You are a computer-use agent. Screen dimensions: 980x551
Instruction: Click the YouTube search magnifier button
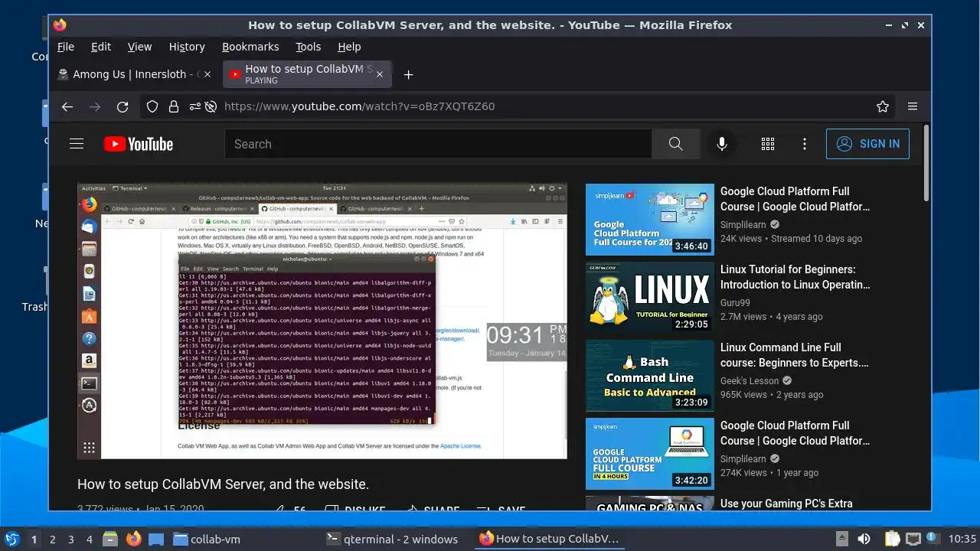tap(675, 144)
